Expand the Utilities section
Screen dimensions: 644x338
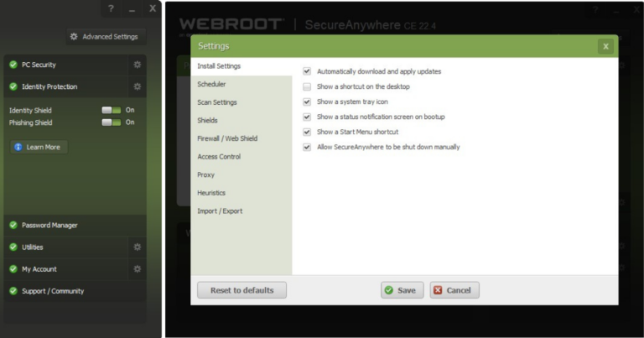pos(33,247)
